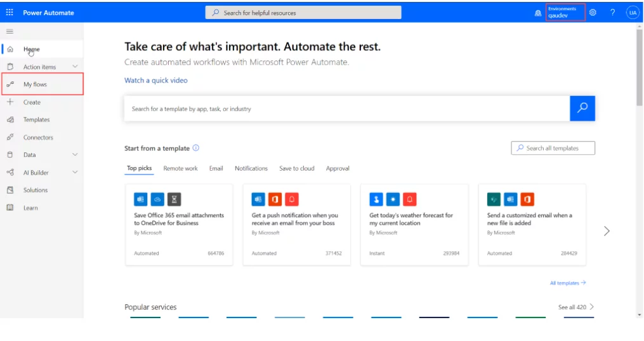This screenshot has height=341, width=644.
Task: Open the Settings gear icon
Action: pyautogui.click(x=593, y=13)
